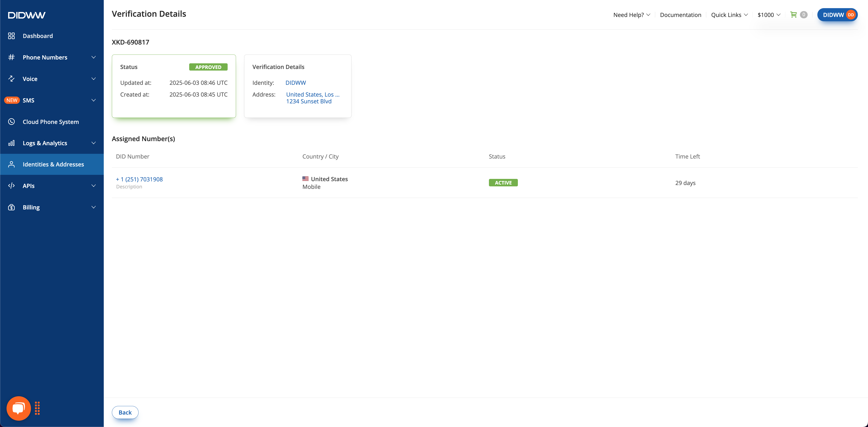The width and height of the screenshot is (868, 427).
Task: Open the Voice menu item
Action: [x=52, y=78]
